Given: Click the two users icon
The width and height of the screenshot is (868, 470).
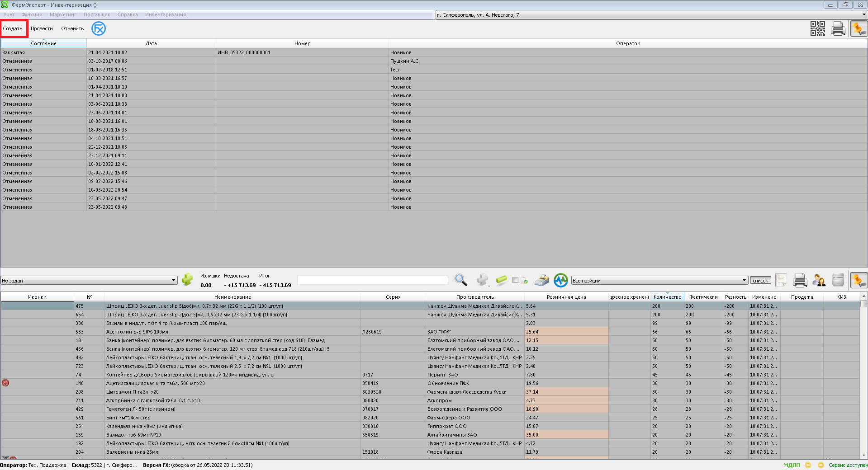Looking at the screenshot, I should coord(819,280).
